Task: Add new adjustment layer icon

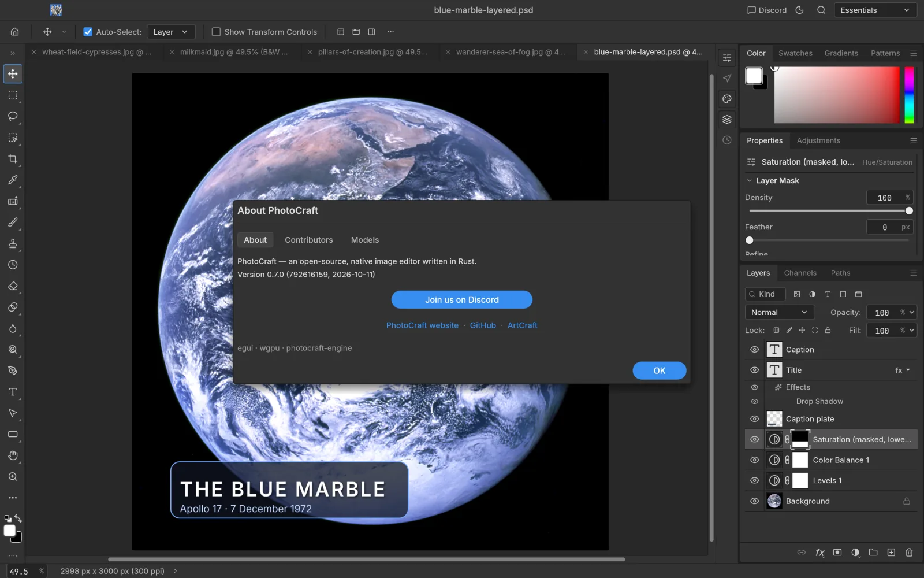Action: coord(855,553)
